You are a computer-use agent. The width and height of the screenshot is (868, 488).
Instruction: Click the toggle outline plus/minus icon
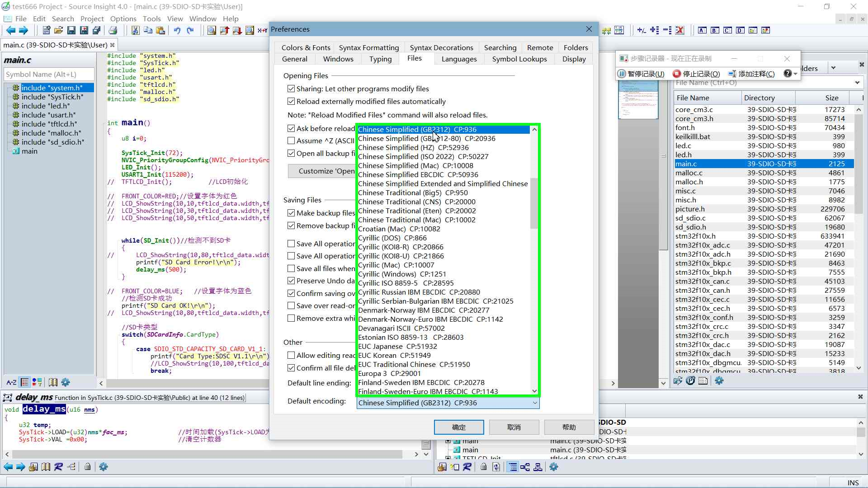coord(642,30)
